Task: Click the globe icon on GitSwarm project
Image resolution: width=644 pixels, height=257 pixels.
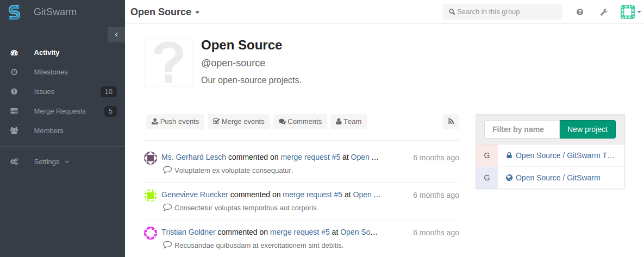Action: click(x=509, y=178)
